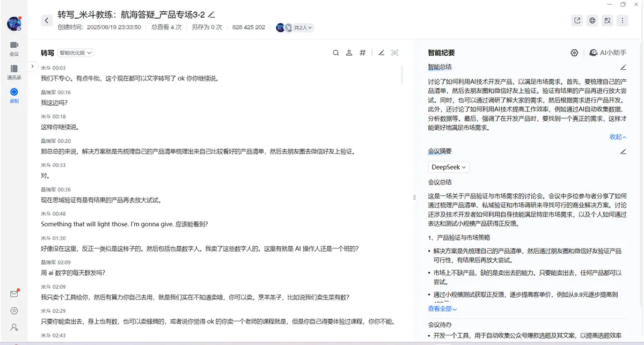The image size is (644, 345).
Task: Click the transcript line '对。'
Action: 46,175
